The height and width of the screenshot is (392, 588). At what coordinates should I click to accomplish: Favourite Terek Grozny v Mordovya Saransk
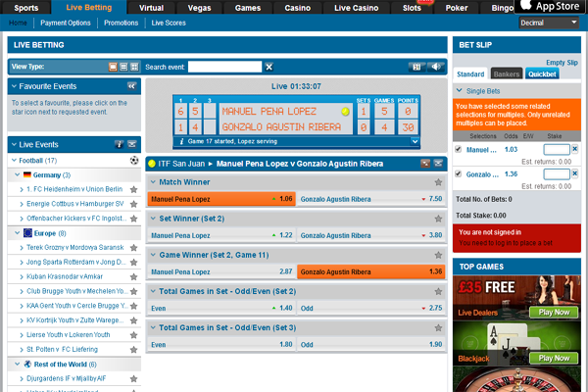coord(133,248)
